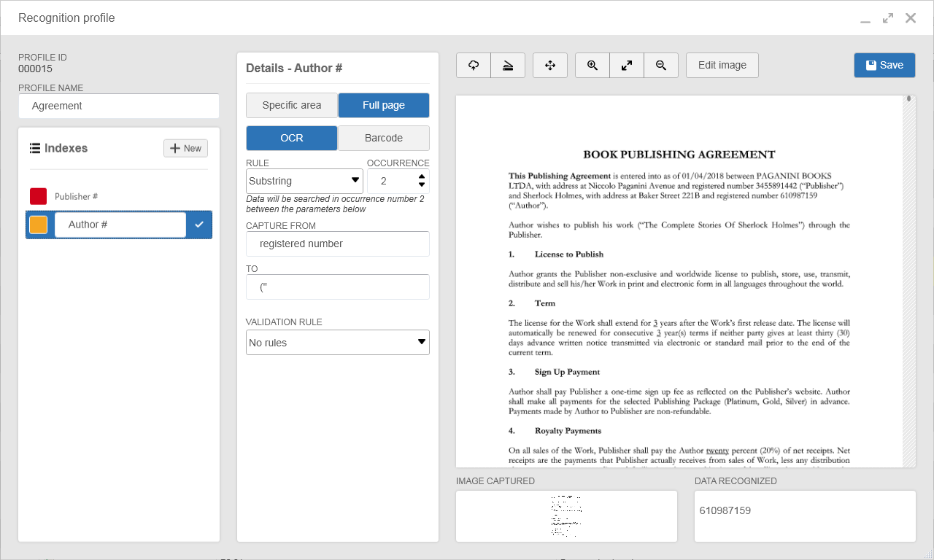
Task: Click the Capture From text field
Action: pos(338,244)
